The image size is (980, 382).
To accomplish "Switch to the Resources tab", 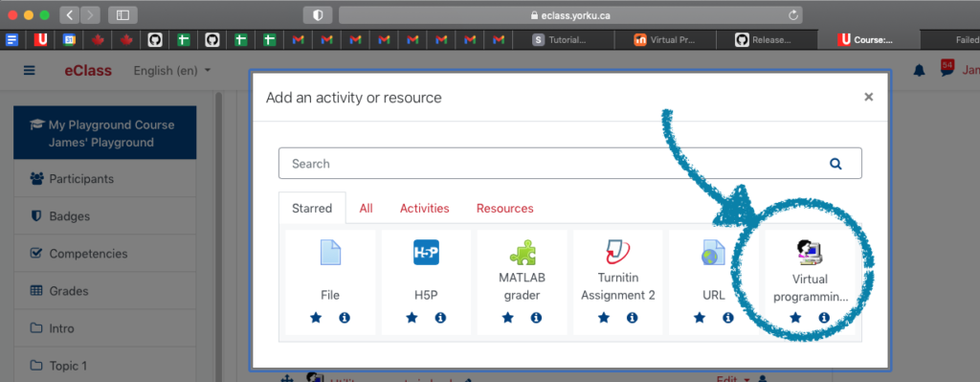I will pyautogui.click(x=505, y=208).
